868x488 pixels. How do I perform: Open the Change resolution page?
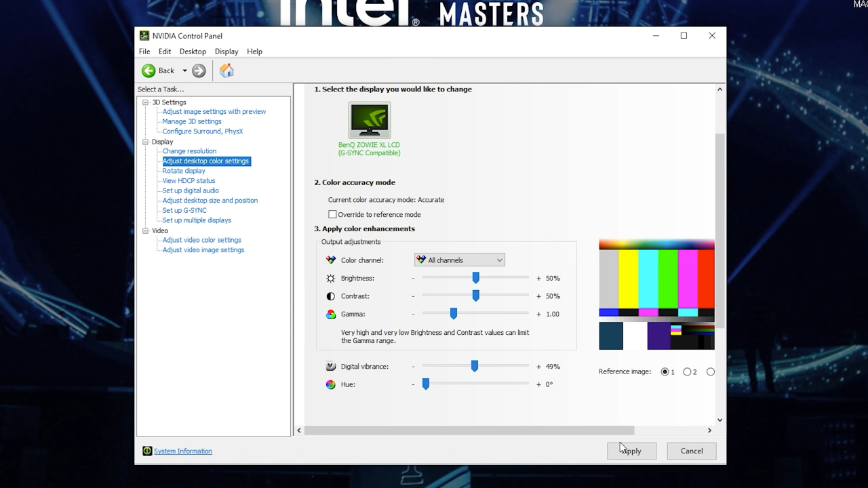coord(189,151)
